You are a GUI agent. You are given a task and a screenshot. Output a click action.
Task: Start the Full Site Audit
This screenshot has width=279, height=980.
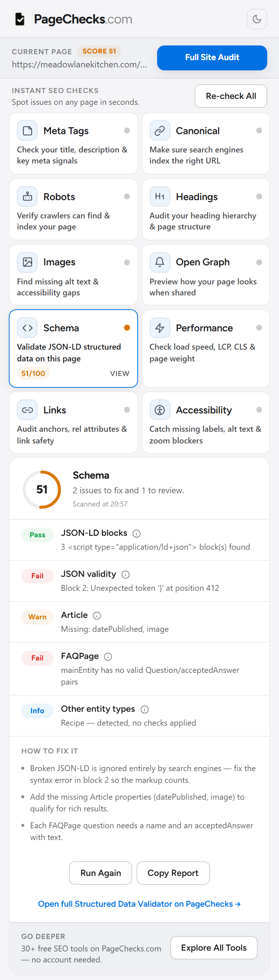[x=212, y=58]
